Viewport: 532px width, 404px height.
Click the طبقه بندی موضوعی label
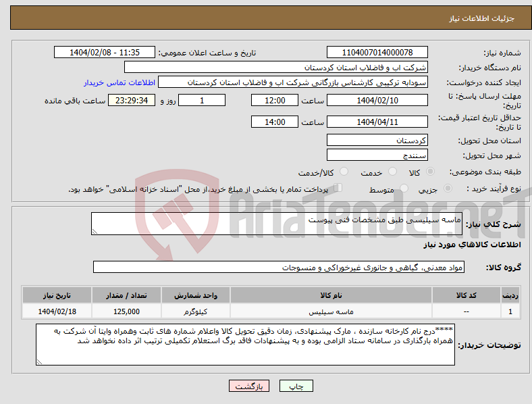click(x=485, y=172)
